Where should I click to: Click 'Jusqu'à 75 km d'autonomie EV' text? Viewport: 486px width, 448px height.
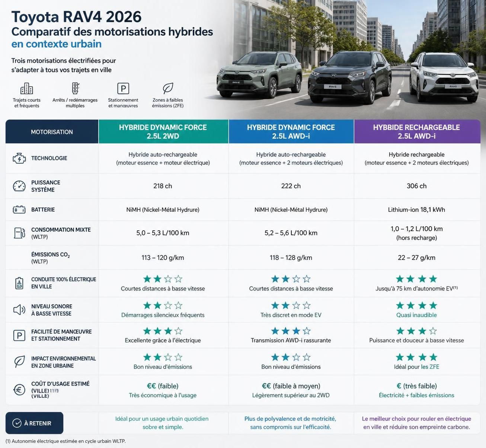(416, 289)
